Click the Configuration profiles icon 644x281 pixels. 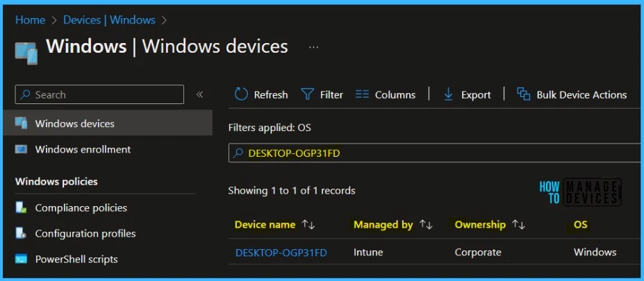coord(21,233)
